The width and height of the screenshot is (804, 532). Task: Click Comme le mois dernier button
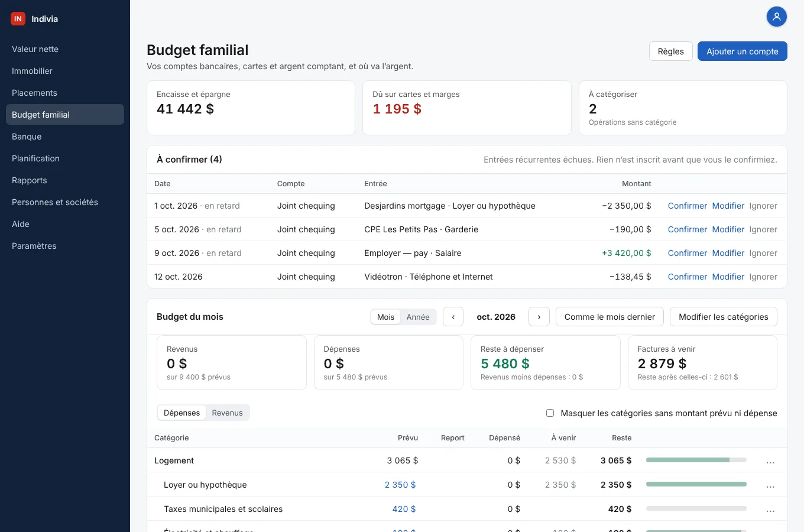[x=610, y=317]
